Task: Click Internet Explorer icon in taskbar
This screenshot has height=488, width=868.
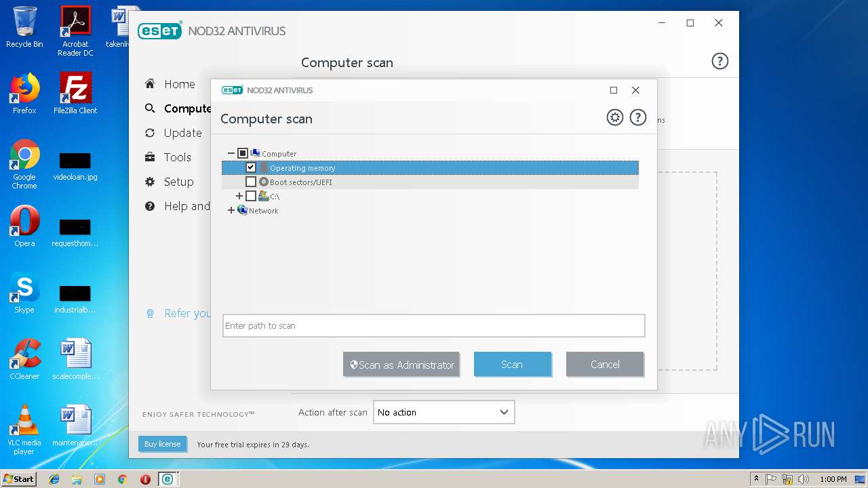Action: point(54,479)
